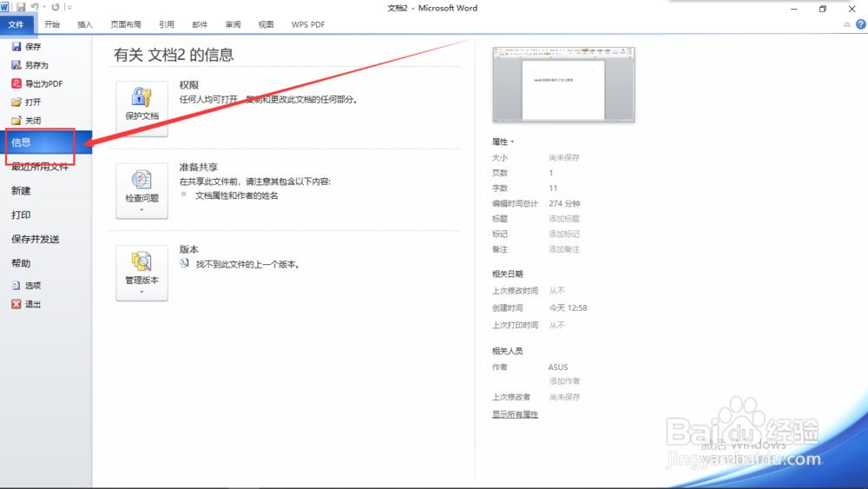Click the Word application icon in title bar
Viewport: 868px width, 489px height.
point(4,7)
